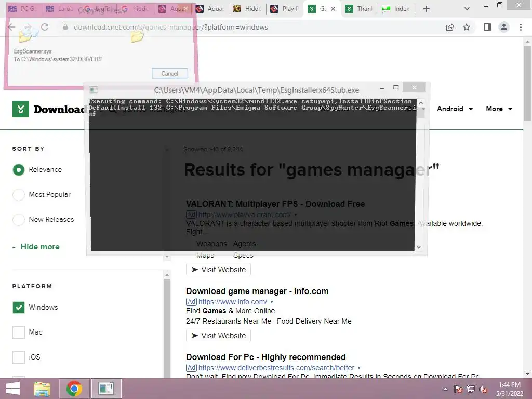Viewport: 532px width, 399px height.
Task: Open the Chrome profile avatar
Action: pyautogui.click(x=504, y=27)
